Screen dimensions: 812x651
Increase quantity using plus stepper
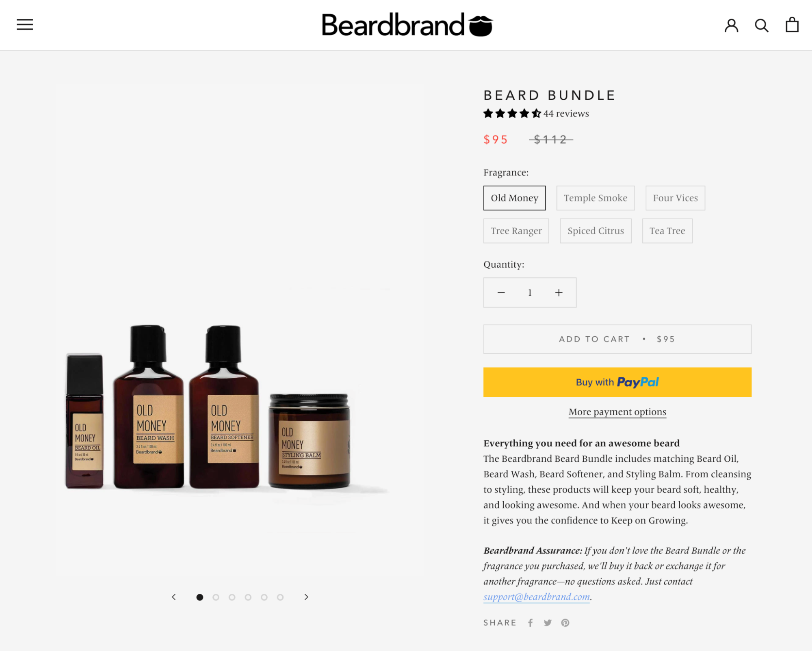tap(558, 292)
